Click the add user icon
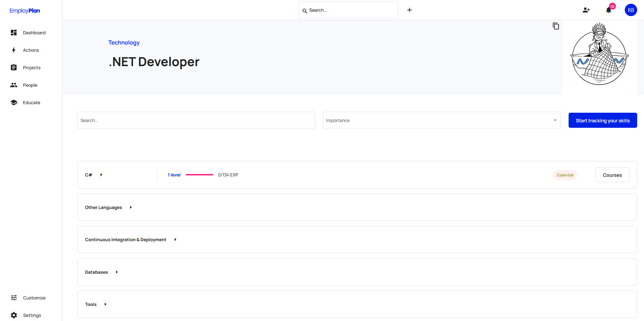 click(x=586, y=10)
